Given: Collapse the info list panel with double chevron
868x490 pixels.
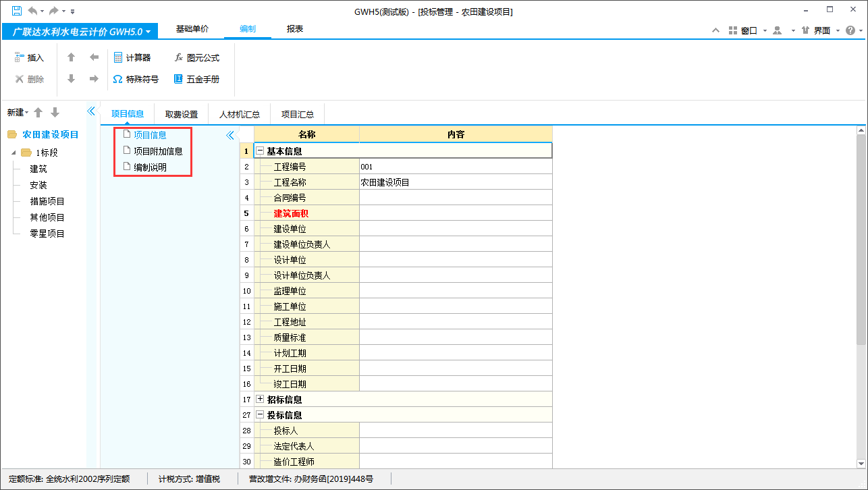Looking at the screenshot, I should pyautogui.click(x=229, y=135).
